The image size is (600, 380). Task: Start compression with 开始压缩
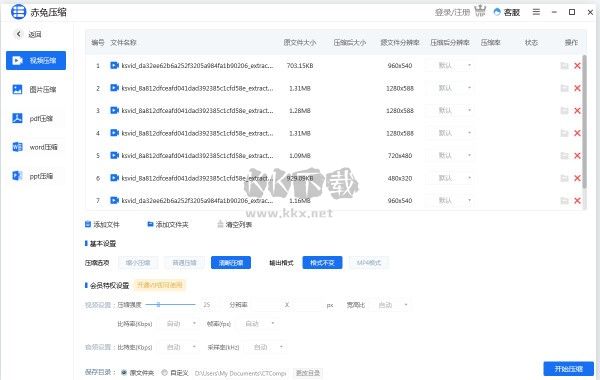(x=568, y=369)
